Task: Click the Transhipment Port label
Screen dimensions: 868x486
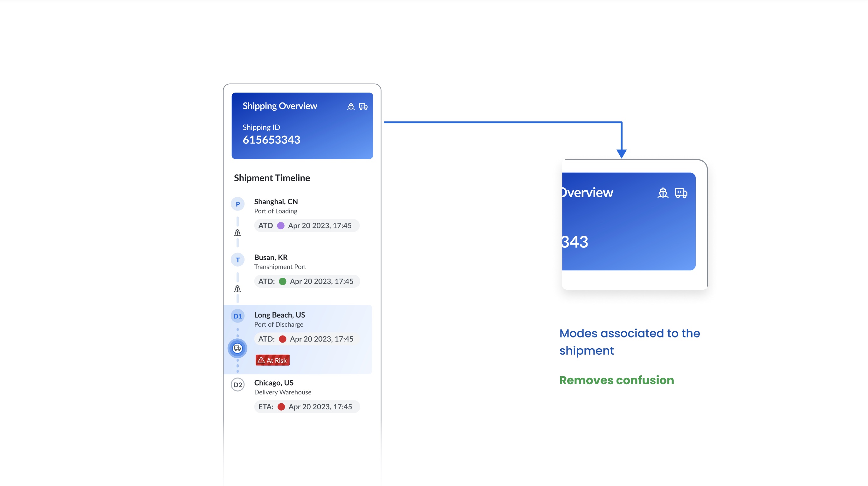Action: [280, 267]
